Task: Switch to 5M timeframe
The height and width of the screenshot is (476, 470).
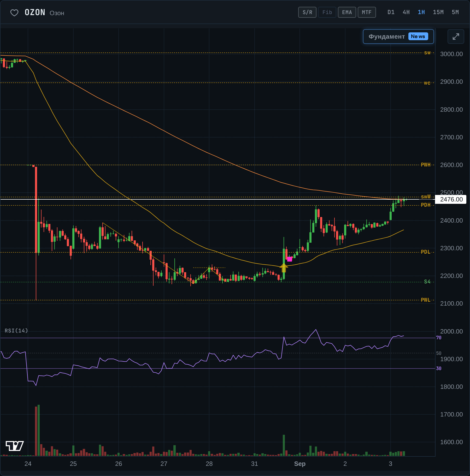Action: pyautogui.click(x=455, y=12)
